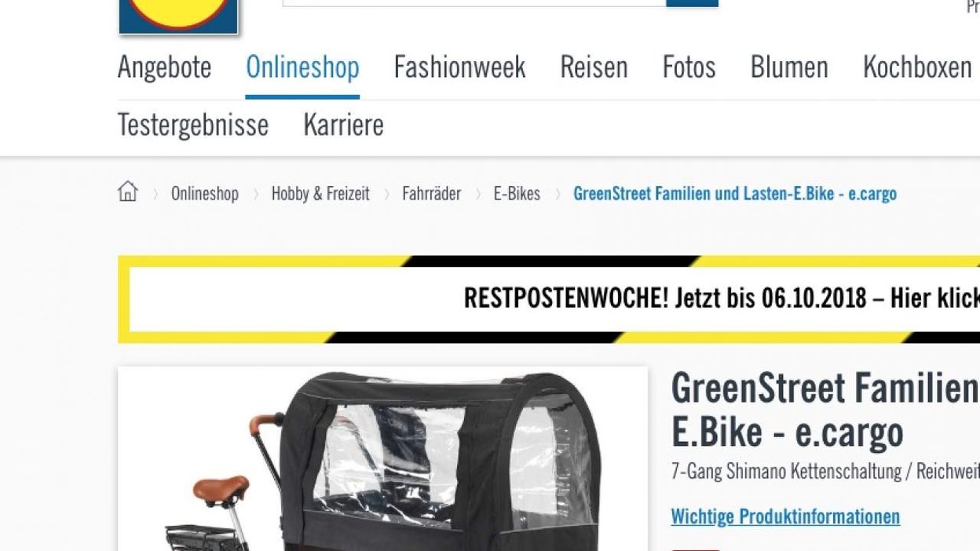
Task: Open the Angebote menu
Action: [x=164, y=68]
